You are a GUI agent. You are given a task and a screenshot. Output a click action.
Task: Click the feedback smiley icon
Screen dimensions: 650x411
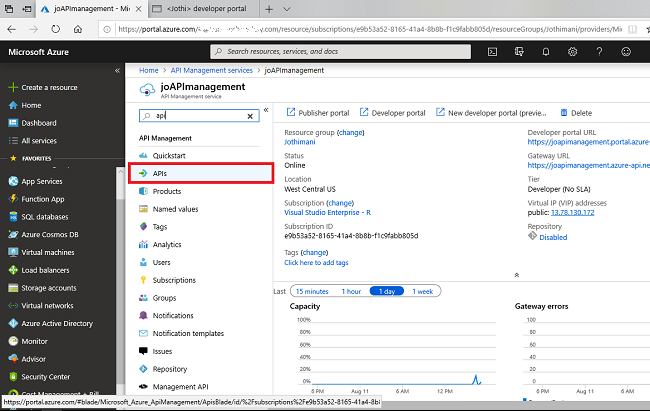click(626, 52)
